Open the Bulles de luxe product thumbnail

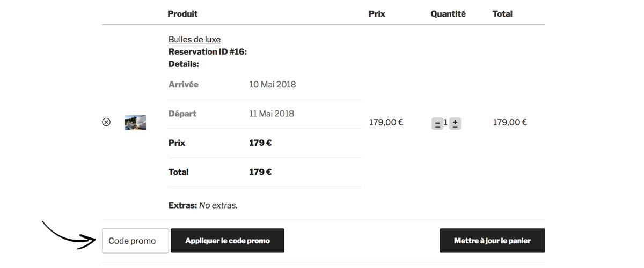click(135, 122)
